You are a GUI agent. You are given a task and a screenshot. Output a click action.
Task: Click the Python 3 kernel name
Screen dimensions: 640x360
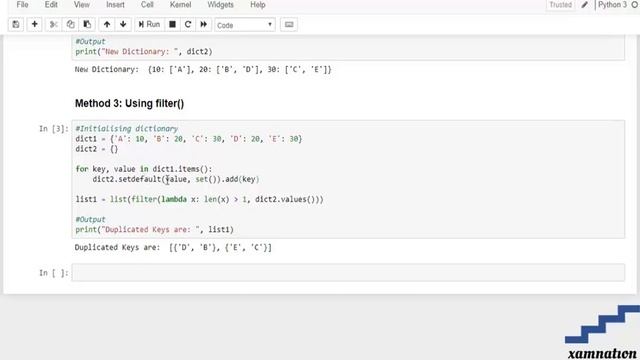612,5
